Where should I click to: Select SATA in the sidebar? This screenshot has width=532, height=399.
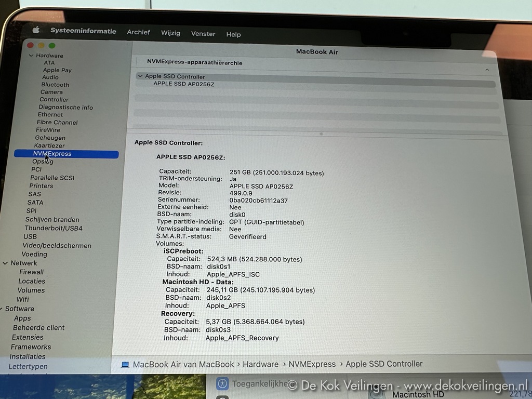35,203
